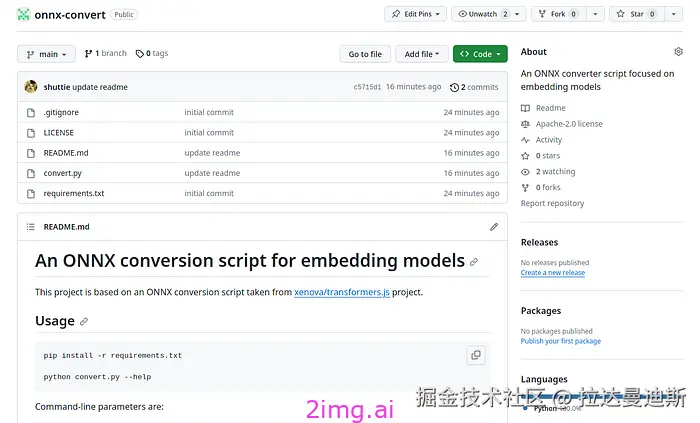700x423 pixels.
Task: Open the README outline list icon
Action: click(x=30, y=227)
